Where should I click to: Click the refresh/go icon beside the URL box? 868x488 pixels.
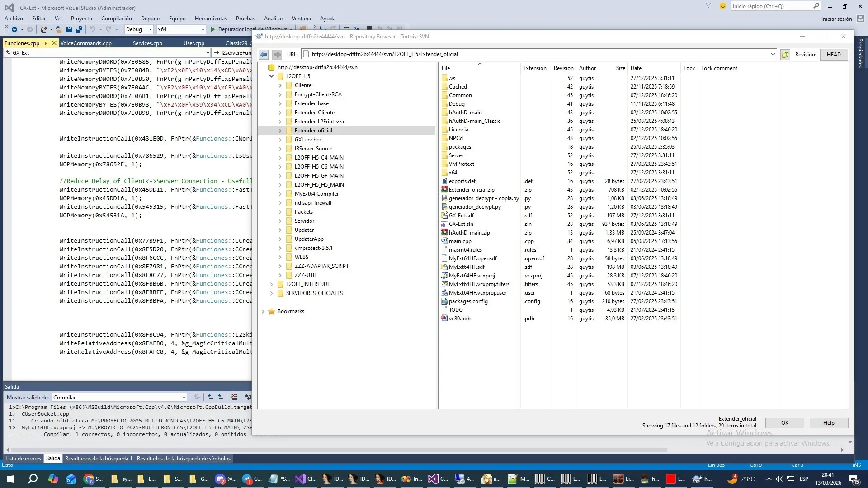785,55
